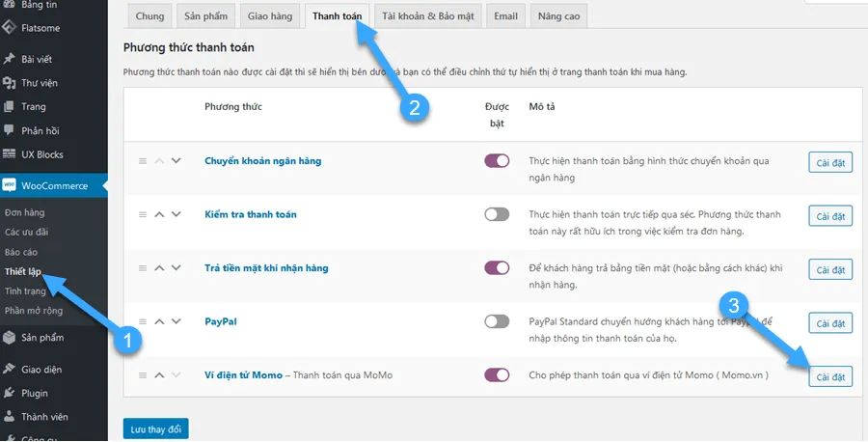The height and width of the screenshot is (442, 868).
Task: Toggle the Ví điện tử Momo switch off
Action: pyautogui.click(x=497, y=375)
